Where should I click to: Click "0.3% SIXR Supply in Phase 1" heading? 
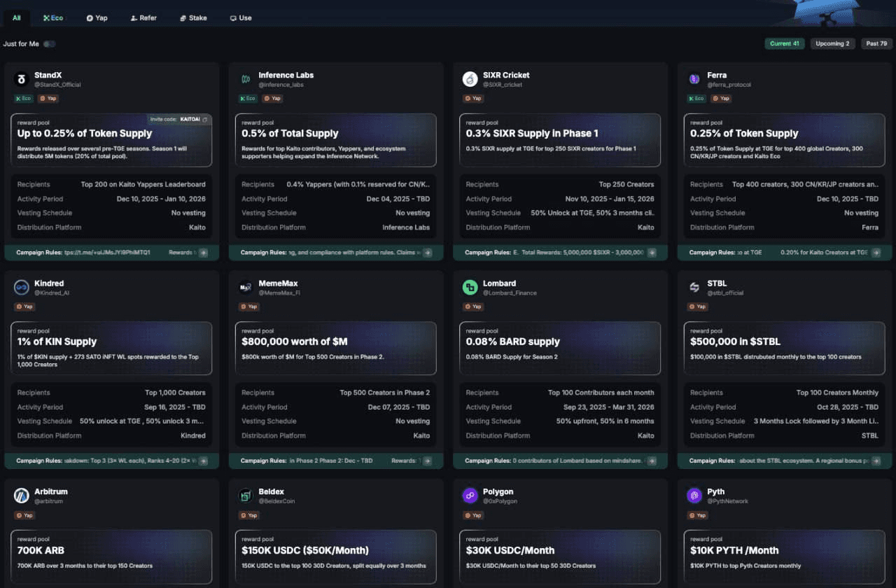tap(532, 134)
